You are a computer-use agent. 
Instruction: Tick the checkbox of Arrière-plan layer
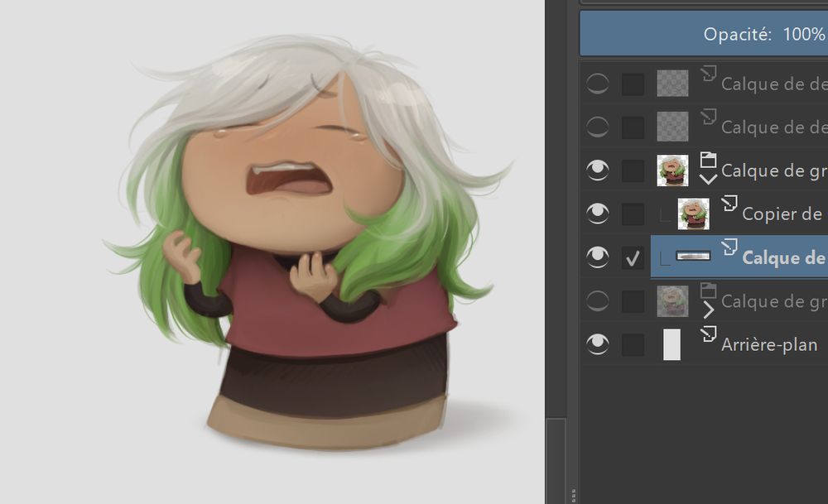pyautogui.click(x=633, y=345)
